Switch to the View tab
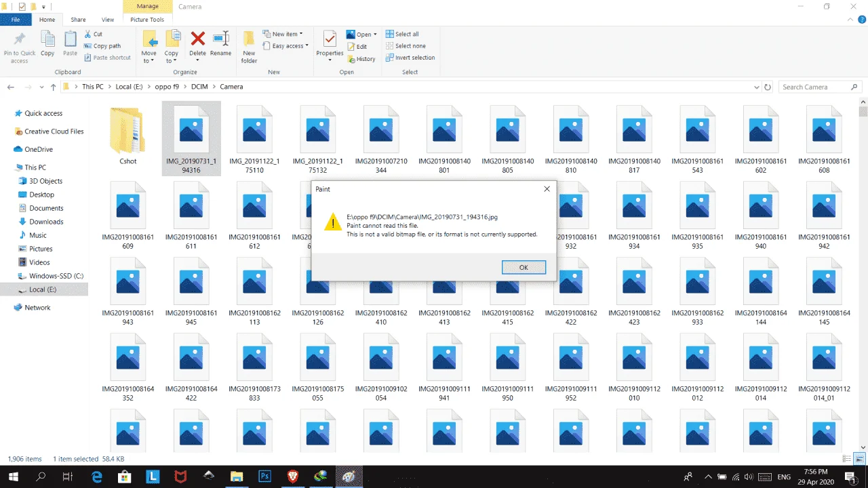This screenshot has width=868, height=488. point(107,20)
